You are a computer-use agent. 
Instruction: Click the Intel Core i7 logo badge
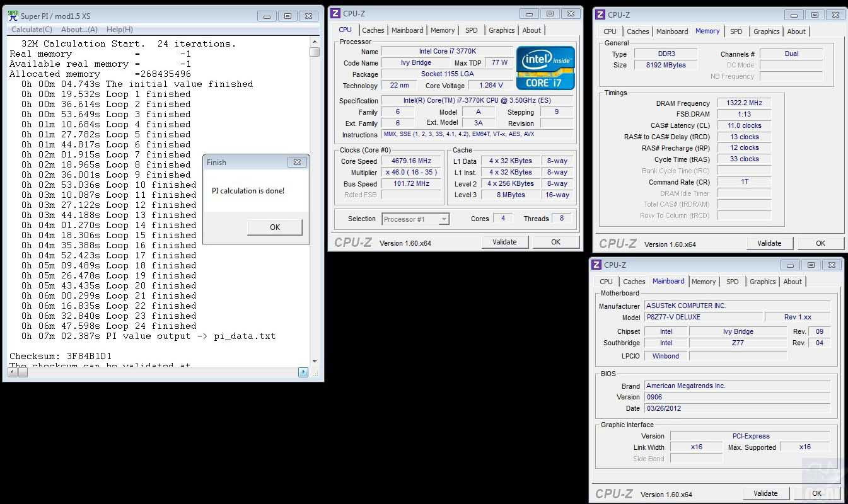coord(546,68)
